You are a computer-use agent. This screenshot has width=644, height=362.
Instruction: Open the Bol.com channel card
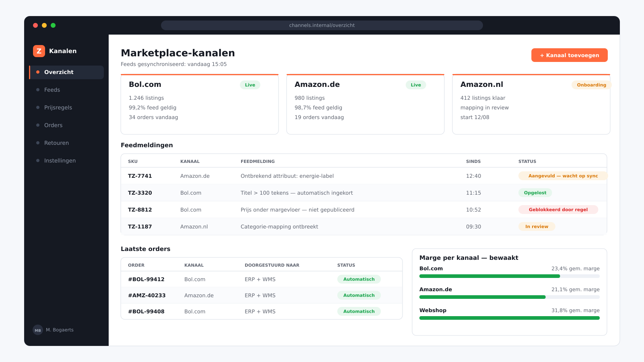click(x=200, y=104)
